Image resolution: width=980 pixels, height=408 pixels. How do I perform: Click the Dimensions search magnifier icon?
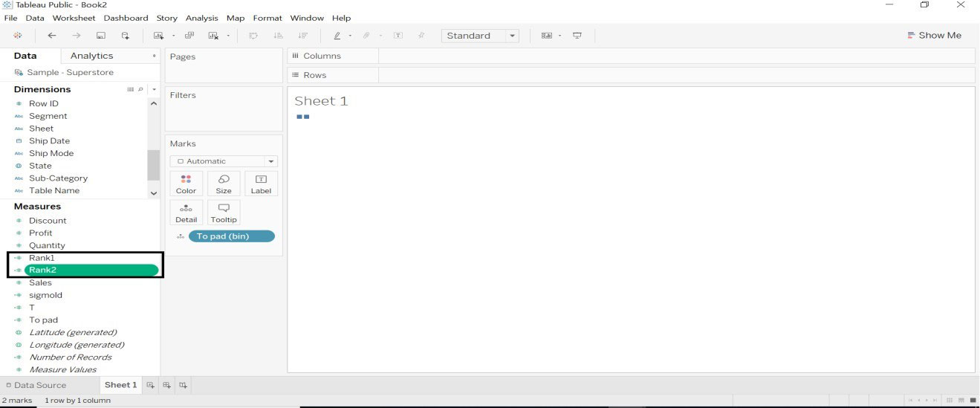(x=139, y=89)
